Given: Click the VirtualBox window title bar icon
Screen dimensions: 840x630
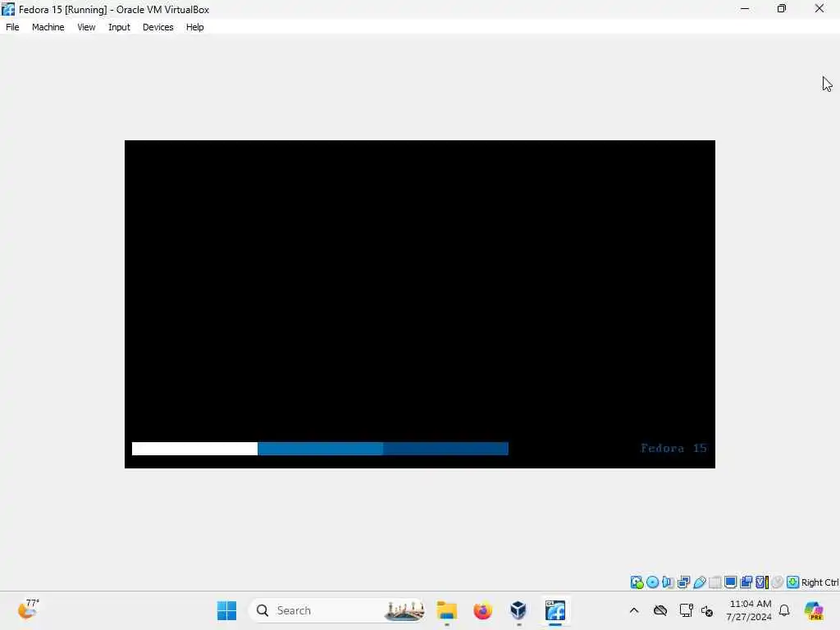Looking at the screenshot, I should [8, 9].
